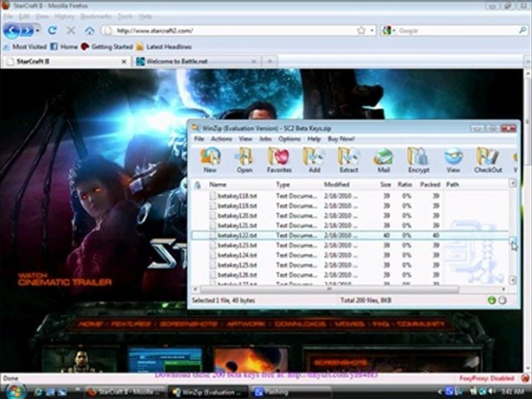Open the WinZip Jobs menu

point(265,139)
